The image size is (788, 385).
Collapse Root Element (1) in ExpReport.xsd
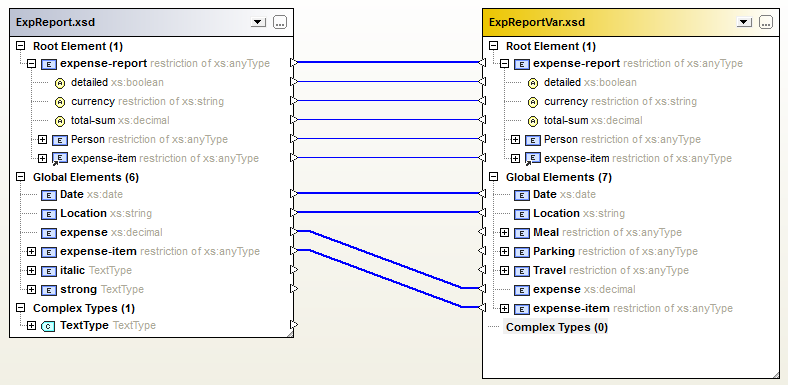click(21, 46)
